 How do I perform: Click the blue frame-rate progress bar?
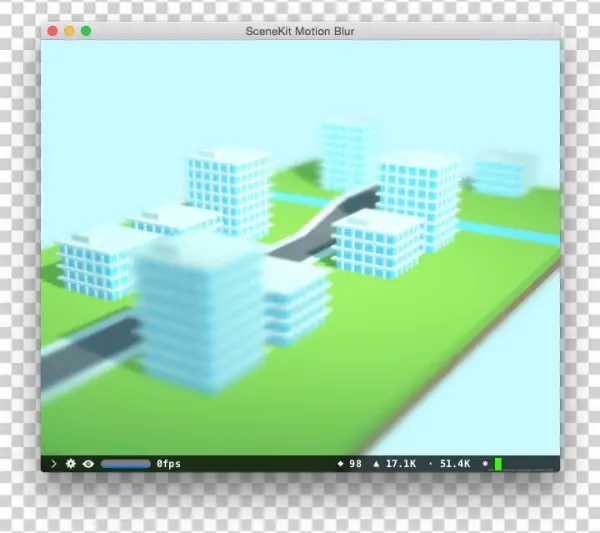[x=126, y=464]
